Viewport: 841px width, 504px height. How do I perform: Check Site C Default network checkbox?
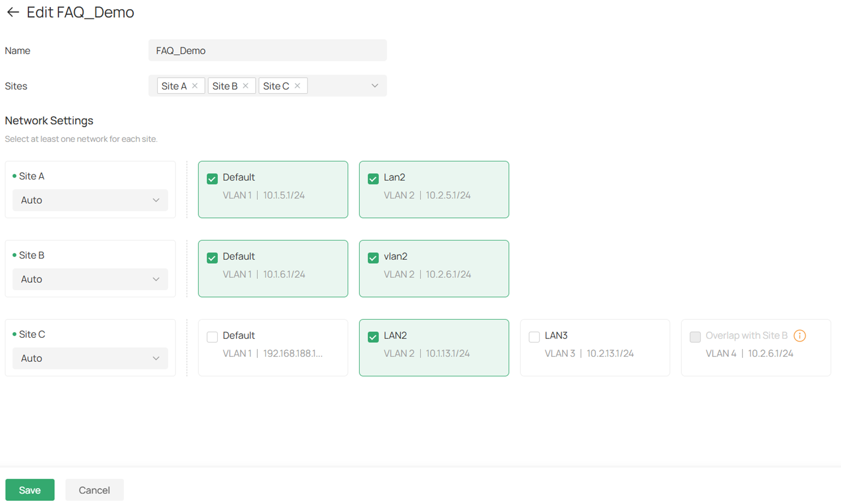coord(212,337)
